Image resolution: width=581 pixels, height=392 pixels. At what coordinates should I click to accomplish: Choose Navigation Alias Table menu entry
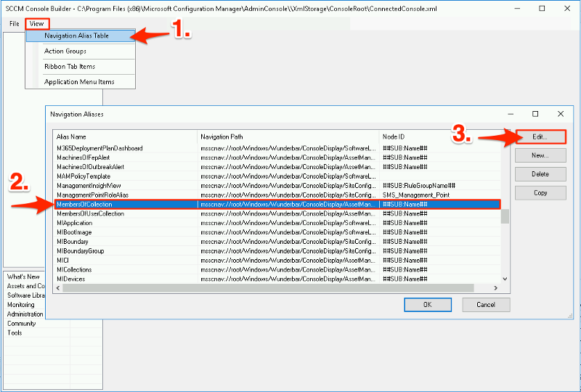81,36
